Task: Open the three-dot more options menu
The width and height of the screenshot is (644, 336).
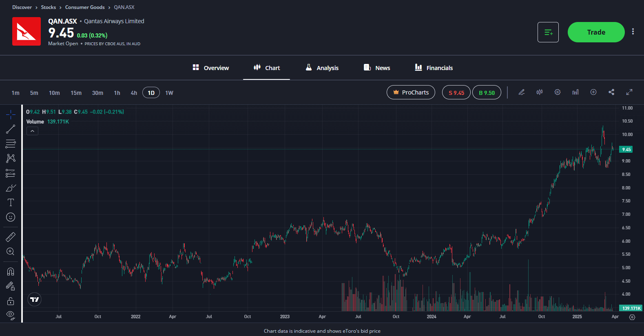Action: tap(633, 32)
